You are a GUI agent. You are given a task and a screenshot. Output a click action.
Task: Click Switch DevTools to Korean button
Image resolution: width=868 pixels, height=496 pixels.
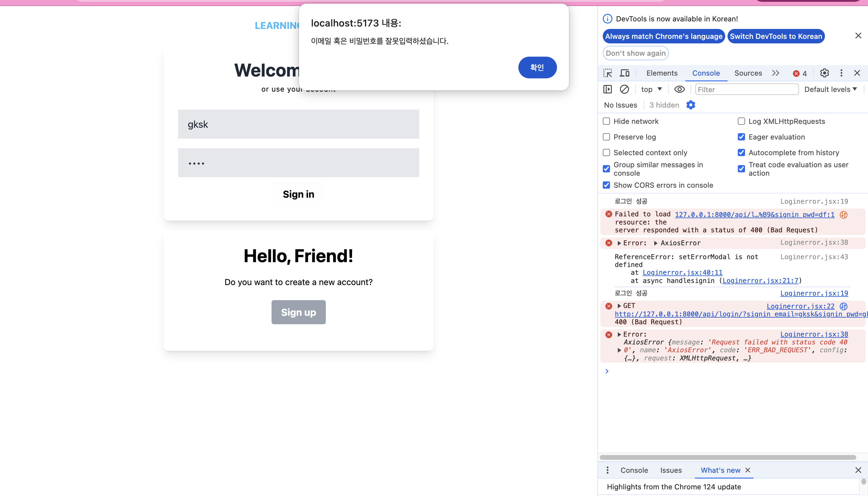[776, 36]
